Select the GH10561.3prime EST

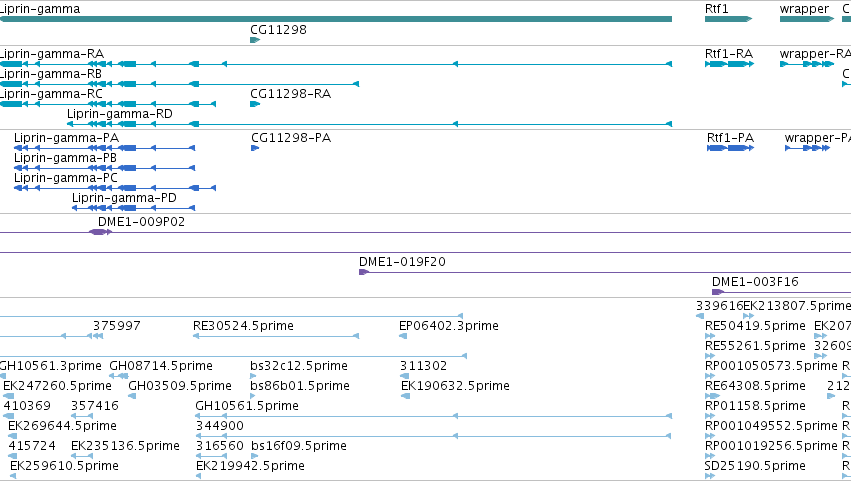pyautogui.click(x=3, y=376)
